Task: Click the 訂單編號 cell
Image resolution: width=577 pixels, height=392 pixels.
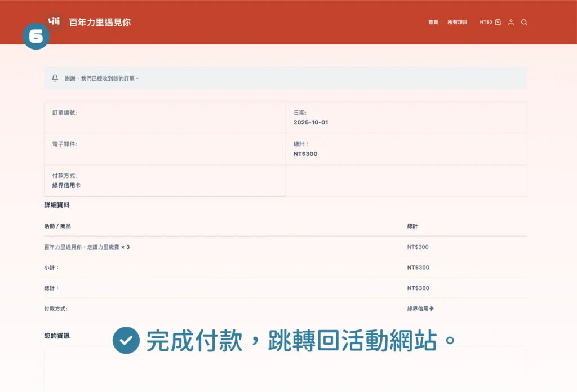Action: click(64, 113)
